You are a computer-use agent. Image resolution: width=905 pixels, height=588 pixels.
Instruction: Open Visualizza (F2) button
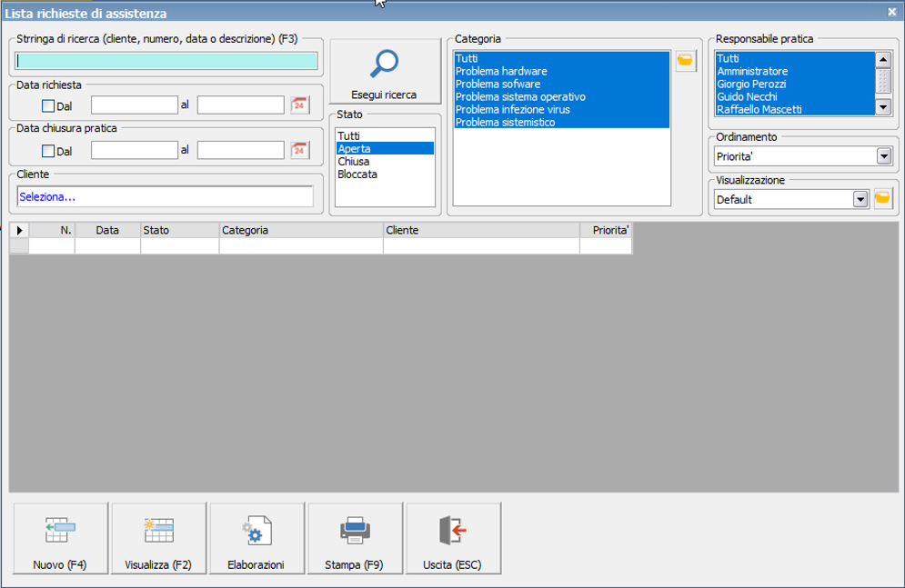158,539
